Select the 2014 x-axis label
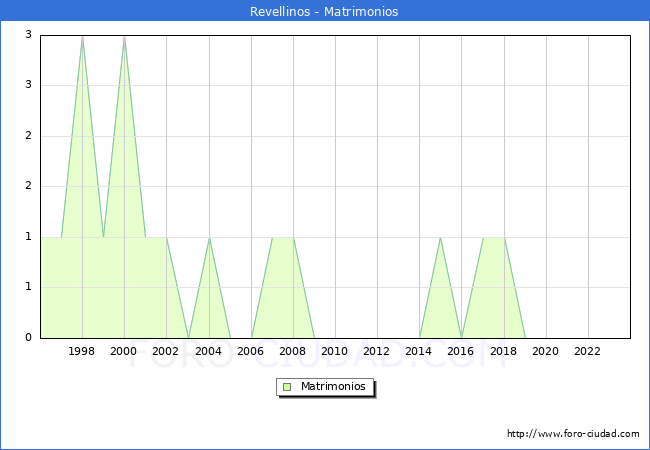Image resolution: width=650 pixels, height=450 pixels. click(x=418, y=351)
